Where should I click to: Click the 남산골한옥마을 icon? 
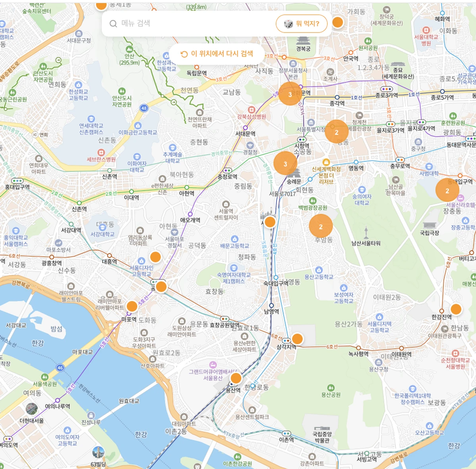(395, 180)
